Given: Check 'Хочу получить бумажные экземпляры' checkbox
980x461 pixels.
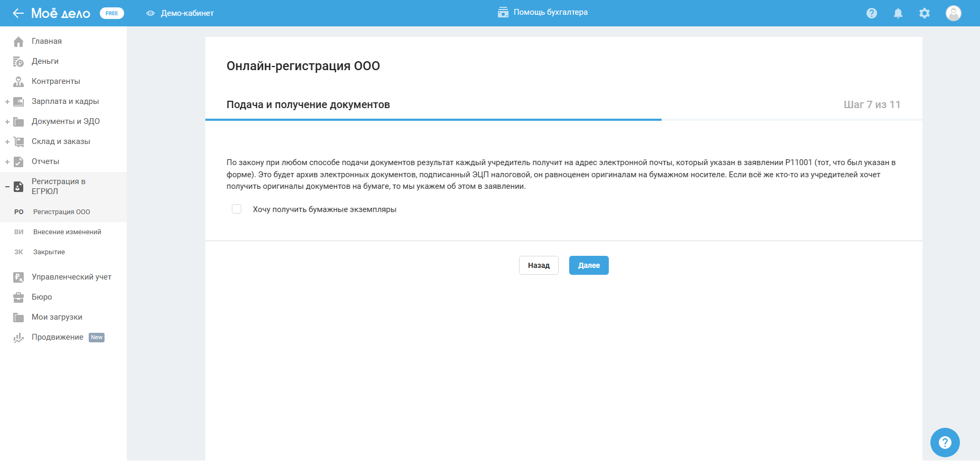Looking at the screenshot, I should [x=237, y=209].
